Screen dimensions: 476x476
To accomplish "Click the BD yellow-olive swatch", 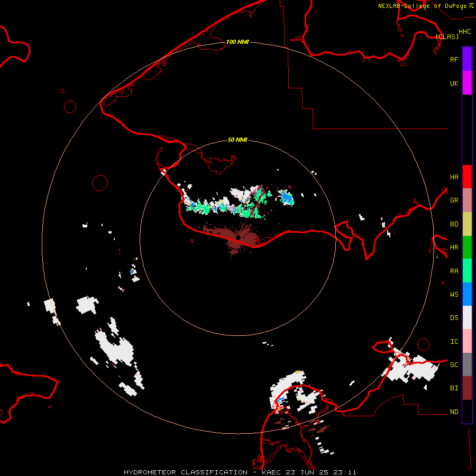I will coord(467,224).
